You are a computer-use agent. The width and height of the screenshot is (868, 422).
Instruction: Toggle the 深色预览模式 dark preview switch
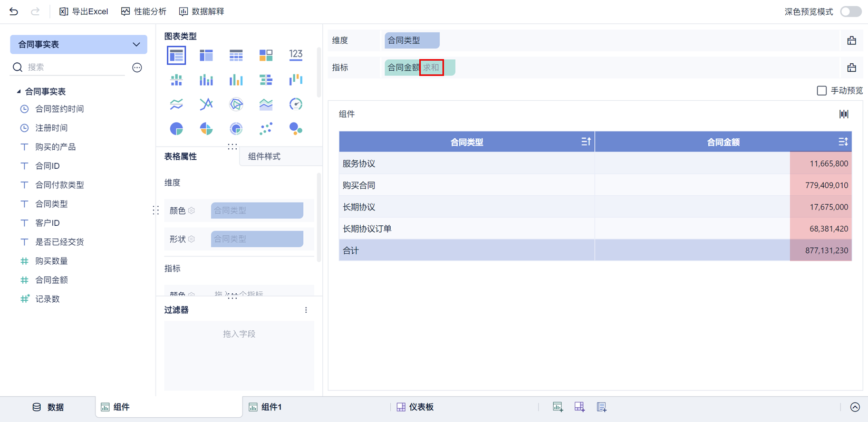851,12
